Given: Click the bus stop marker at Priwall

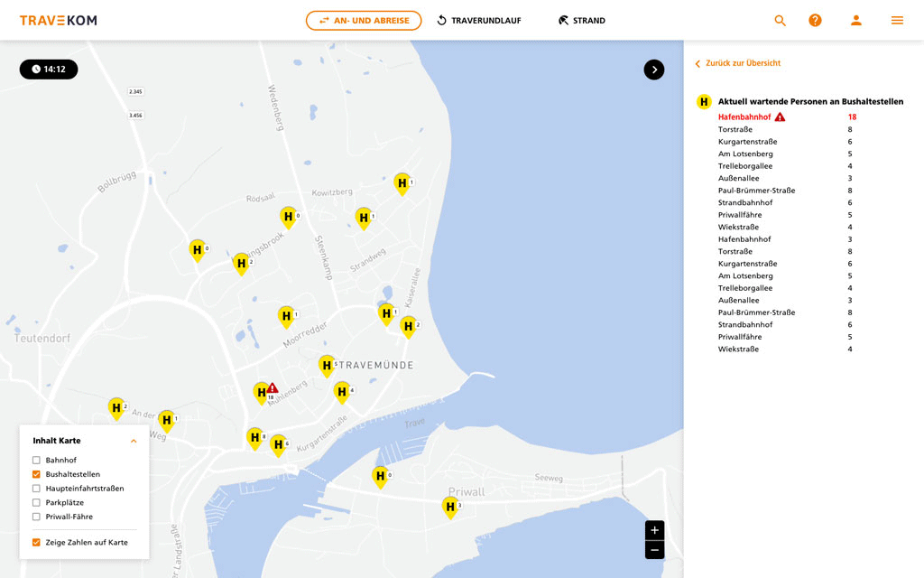Looking at the screenshot, I should (x=451, y=508).
